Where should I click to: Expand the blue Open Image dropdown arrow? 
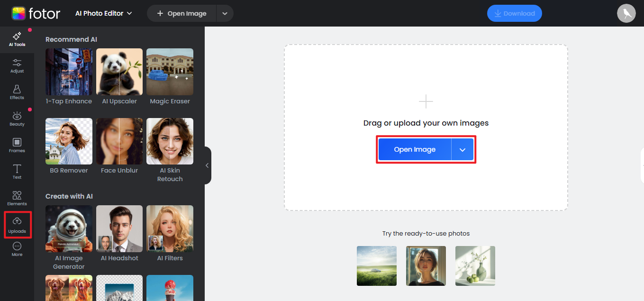tap(463, 149)
